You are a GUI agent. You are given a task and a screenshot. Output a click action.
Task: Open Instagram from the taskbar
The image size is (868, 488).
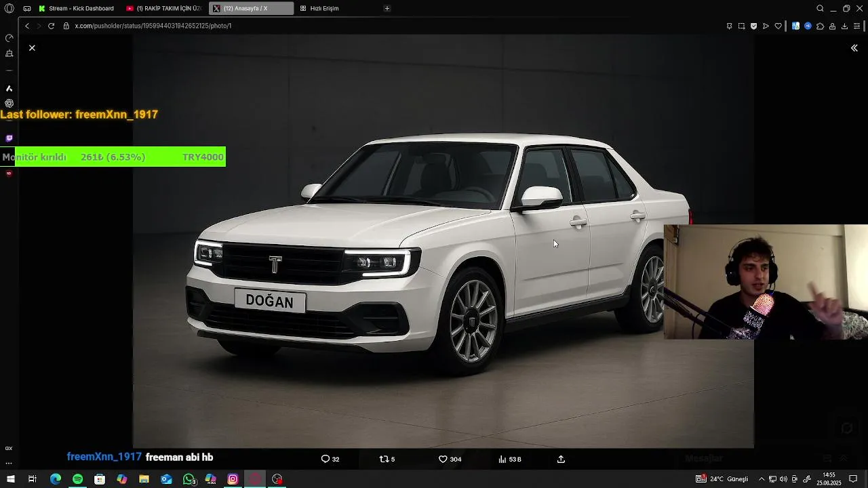(233, 479)
